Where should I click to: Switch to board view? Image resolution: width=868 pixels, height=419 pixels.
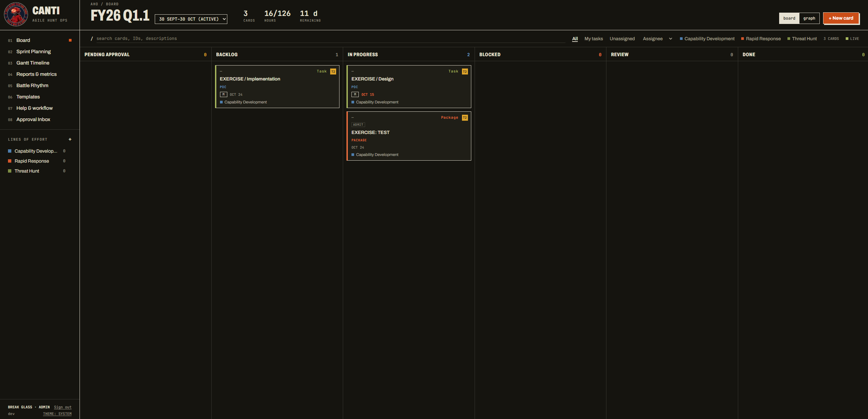click(789, 18)
